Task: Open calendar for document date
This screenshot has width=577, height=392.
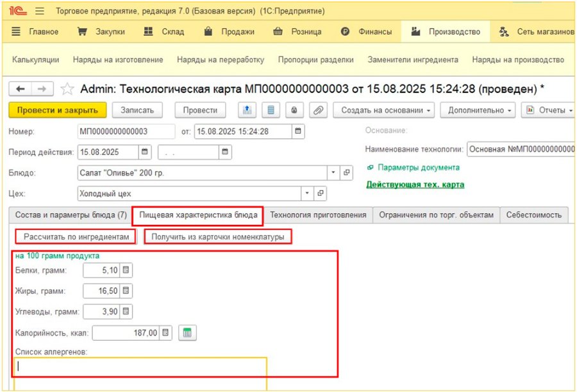Action: pyautogui.click(x=298, y=131)
